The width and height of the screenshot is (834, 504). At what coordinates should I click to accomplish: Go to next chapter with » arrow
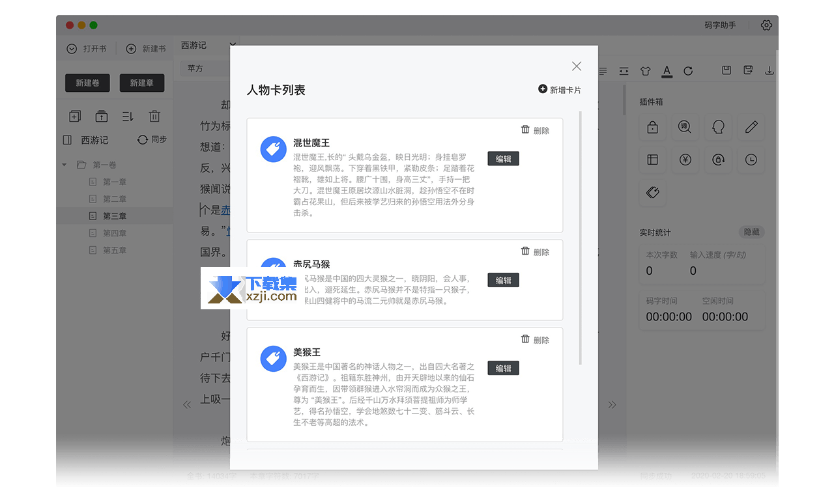pyautogui.click(x=612, y=404)
